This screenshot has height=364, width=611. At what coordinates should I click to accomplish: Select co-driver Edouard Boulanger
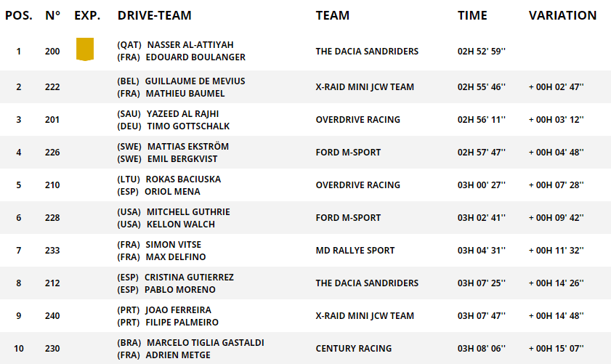(195, 57)
